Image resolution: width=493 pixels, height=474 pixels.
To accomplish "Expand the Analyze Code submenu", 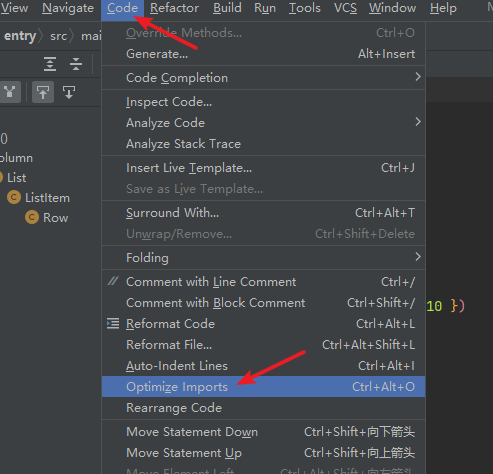I will (263, 123).
